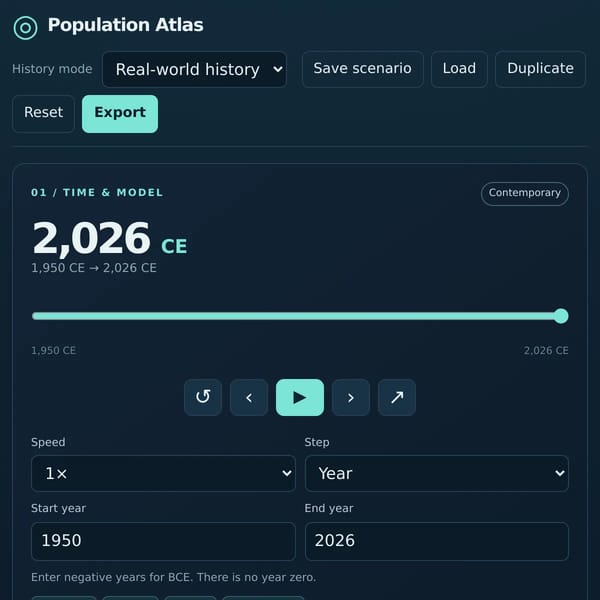Click the Population Atlas title text
Image resolution: width=600 pixels, height=600 pixels.
(x=126, y=25)
